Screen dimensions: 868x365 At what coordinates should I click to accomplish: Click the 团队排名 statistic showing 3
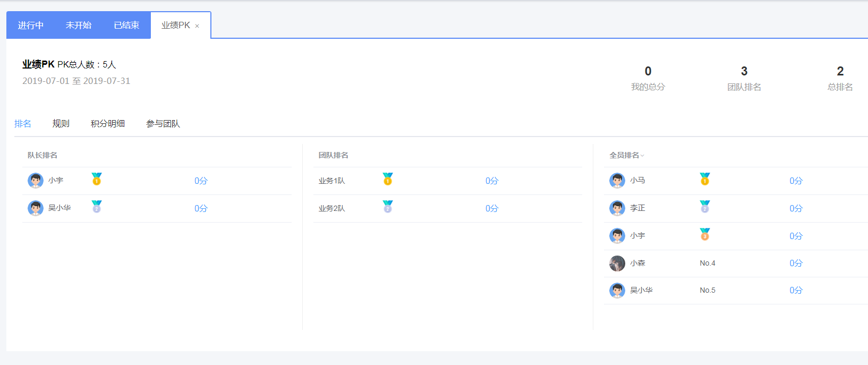tap(744, 78)
